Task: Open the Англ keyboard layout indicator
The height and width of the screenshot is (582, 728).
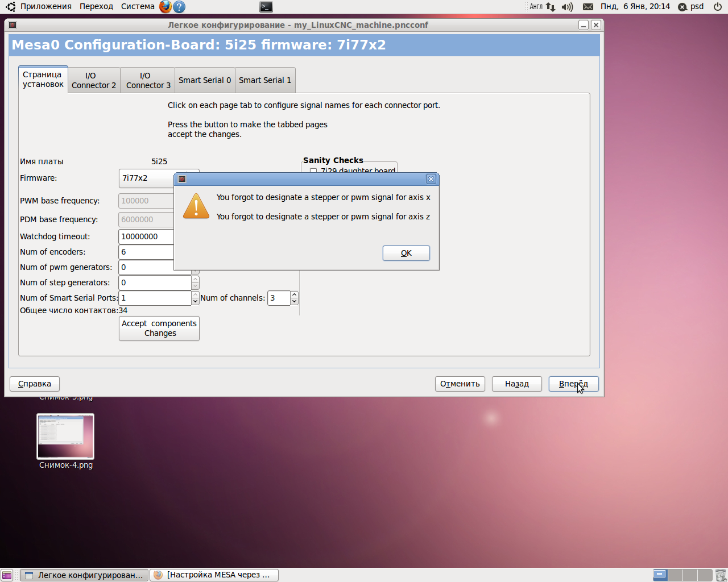Action: click(536, 7)
